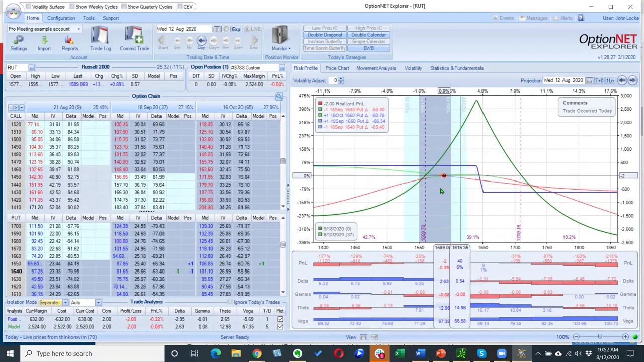Viewport: 644px width, 362px height.
Task: Open the Events panel
Action: (x=503, y=18)
